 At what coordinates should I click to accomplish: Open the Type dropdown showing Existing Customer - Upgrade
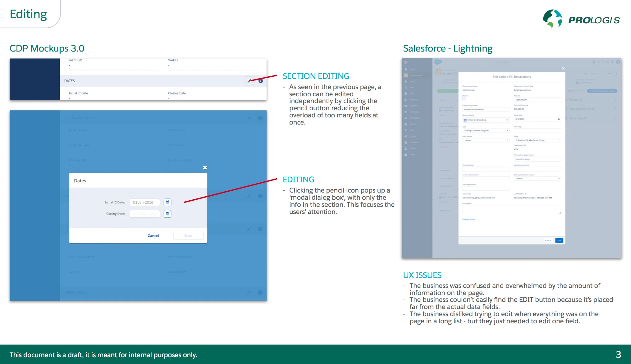point(486,130)
